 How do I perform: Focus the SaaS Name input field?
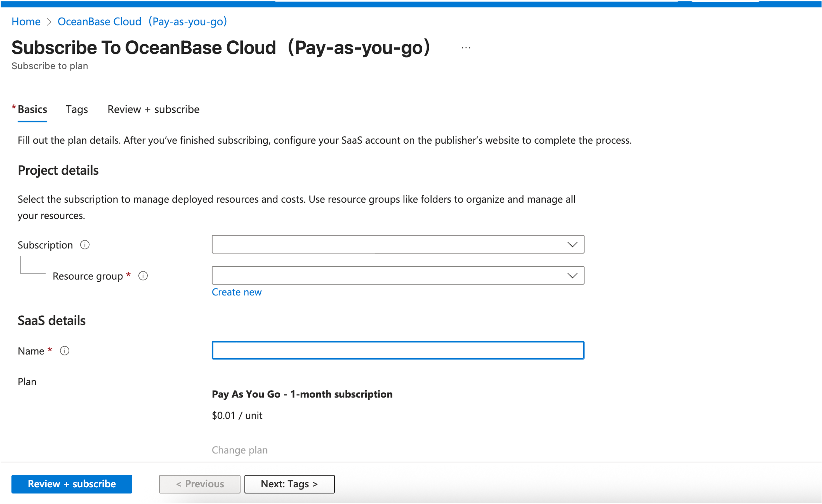click(x=398, y=350)
